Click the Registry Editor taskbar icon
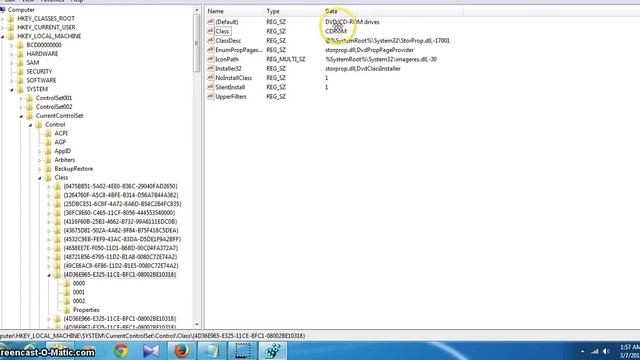 (x=273, y=351)
